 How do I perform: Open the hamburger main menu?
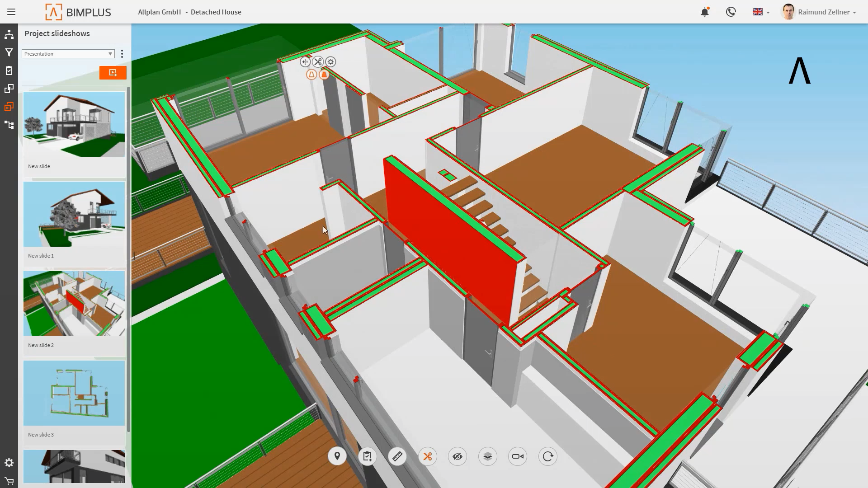coord(11,12)
